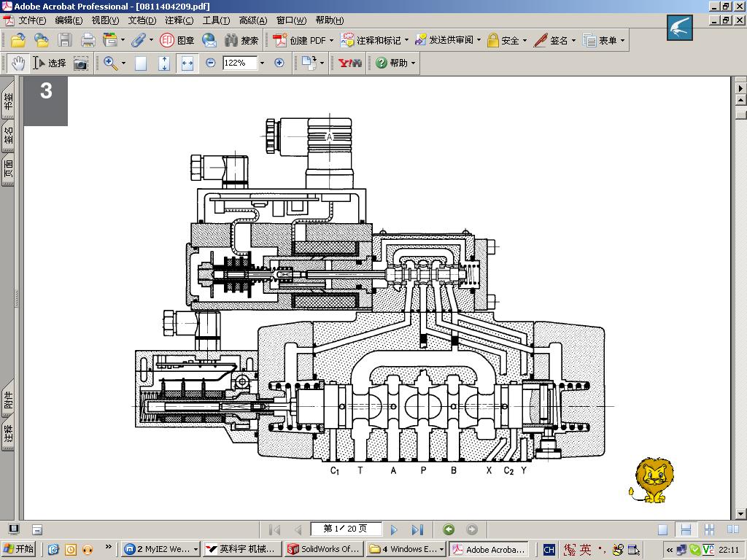Click the red 图章 stamp button
Image resolution: width=747 pixels, height=560 pixels.
tap(177, 40)
